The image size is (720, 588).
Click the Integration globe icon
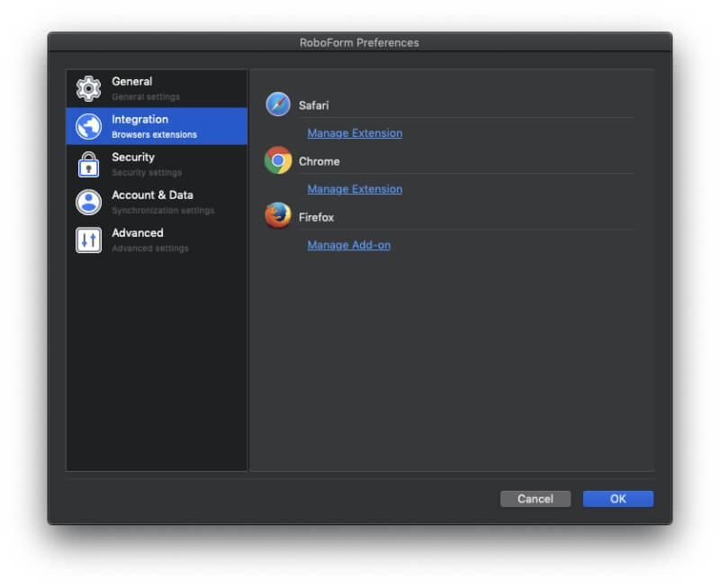(x=88, y=126)
